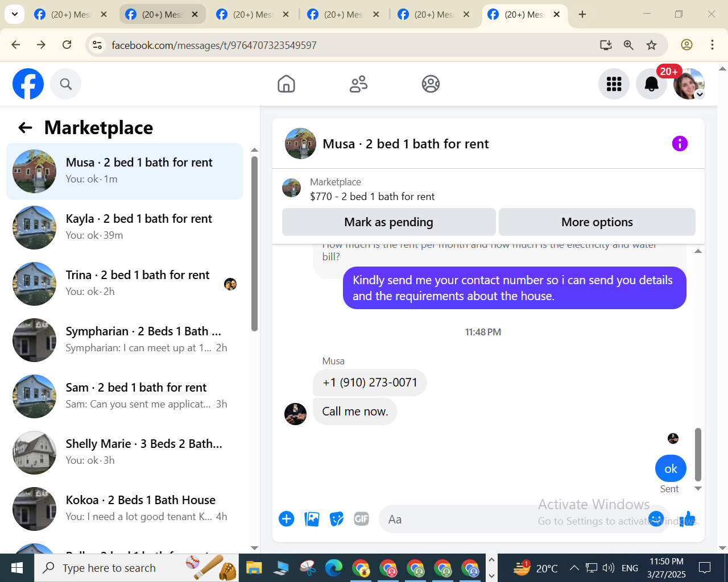Open the Chrome three-dot menu
728x582 pixels.
(x=712, y=45)
